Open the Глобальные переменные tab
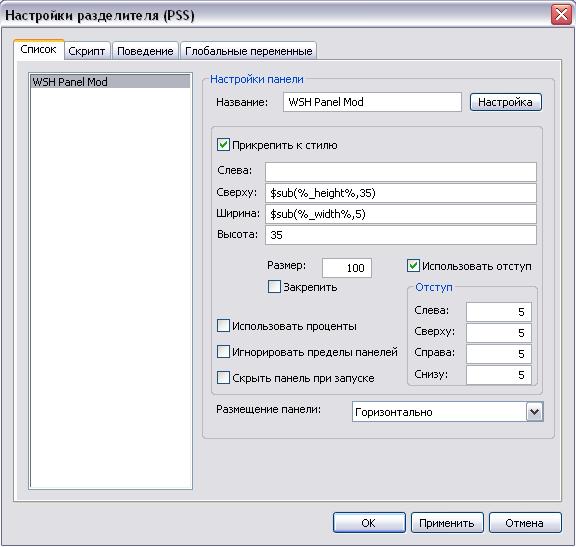576x547 pixels. [248, 51]
